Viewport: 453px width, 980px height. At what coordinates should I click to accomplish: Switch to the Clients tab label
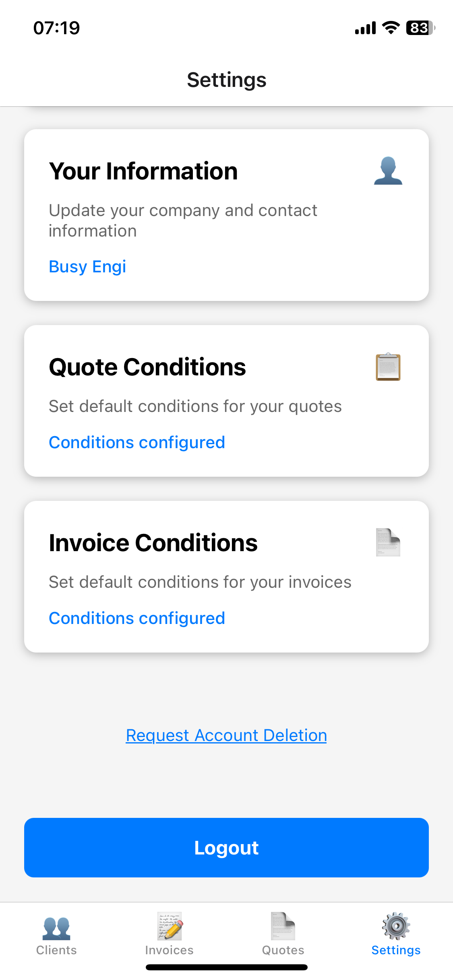click(x=56, y=950)
